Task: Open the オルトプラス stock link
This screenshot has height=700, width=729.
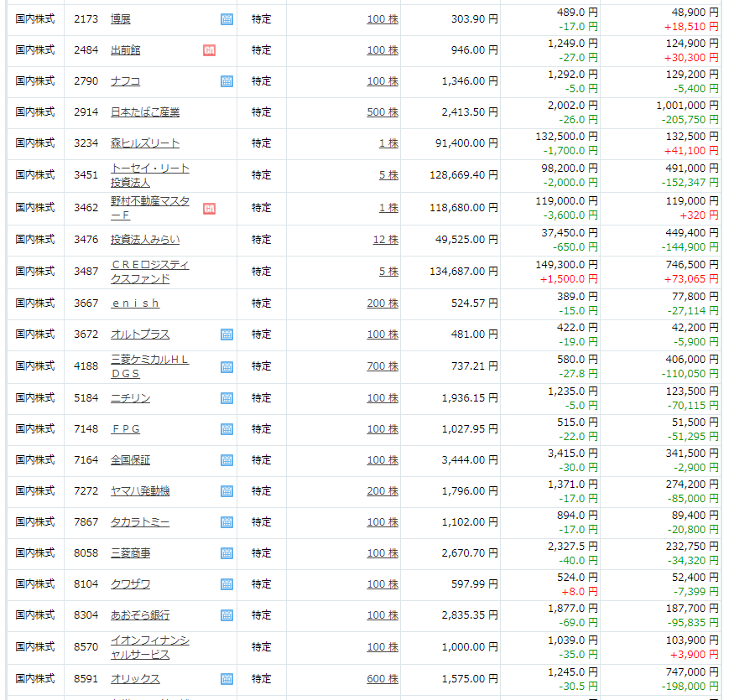Action: coord(140,334)
